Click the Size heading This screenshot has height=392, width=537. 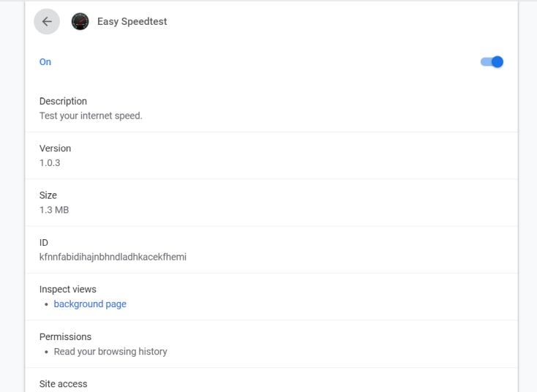pos(48,195)
